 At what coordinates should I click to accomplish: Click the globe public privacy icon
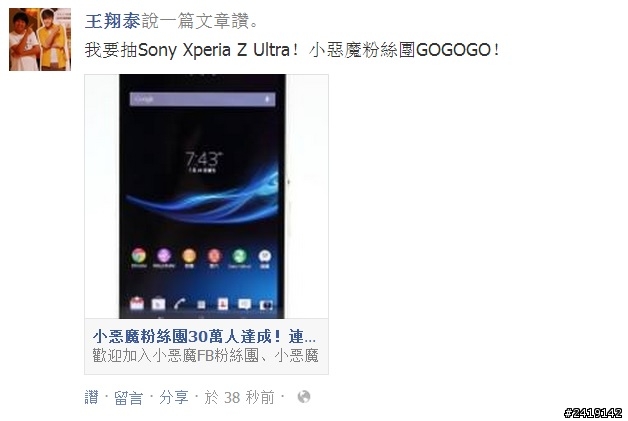click(304, 397)
